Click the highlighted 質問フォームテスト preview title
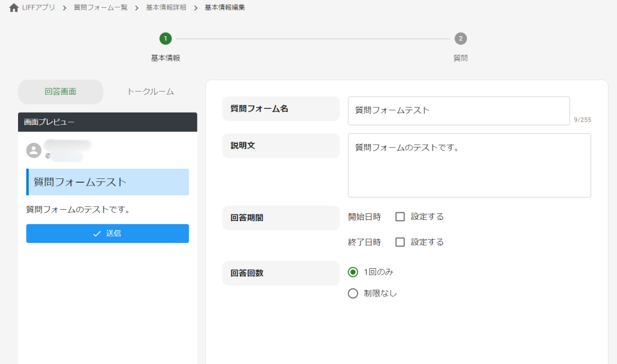Screen dimensions: 617x364 107,182
